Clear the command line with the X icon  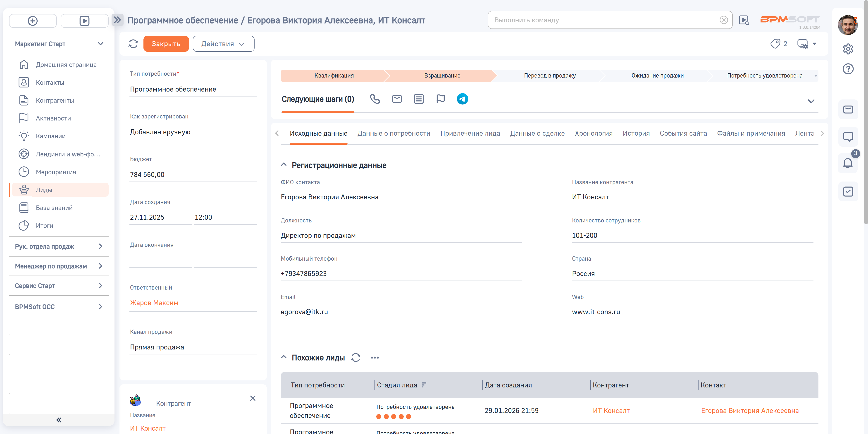coord(723,20)
